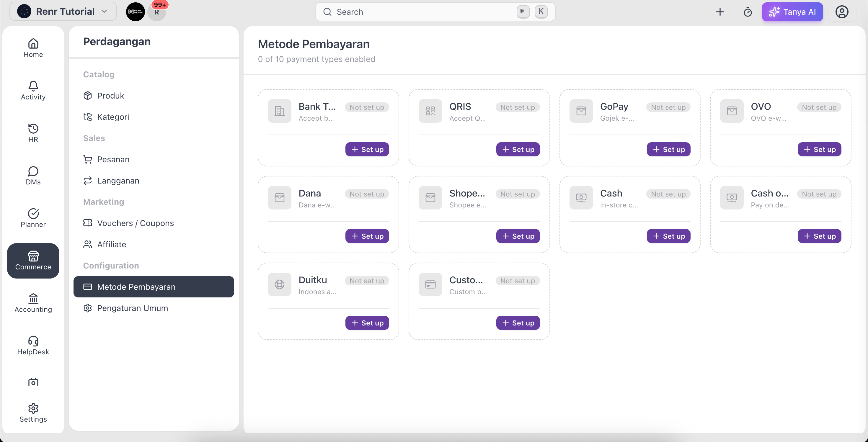The height and width of the screenshot is (442, 868).
Task: Open Vouchers / Coupons under Marketing
Action: click(154, 223)
